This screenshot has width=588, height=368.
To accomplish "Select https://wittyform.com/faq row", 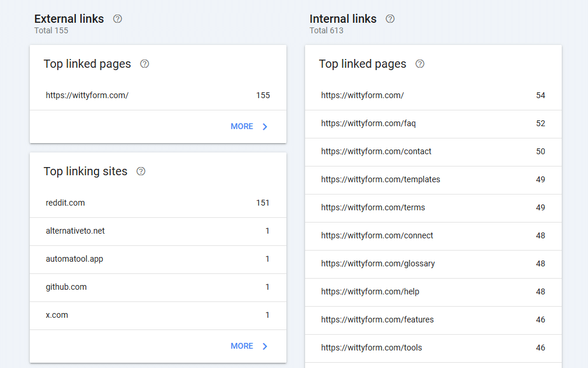I will click(433, 124).
